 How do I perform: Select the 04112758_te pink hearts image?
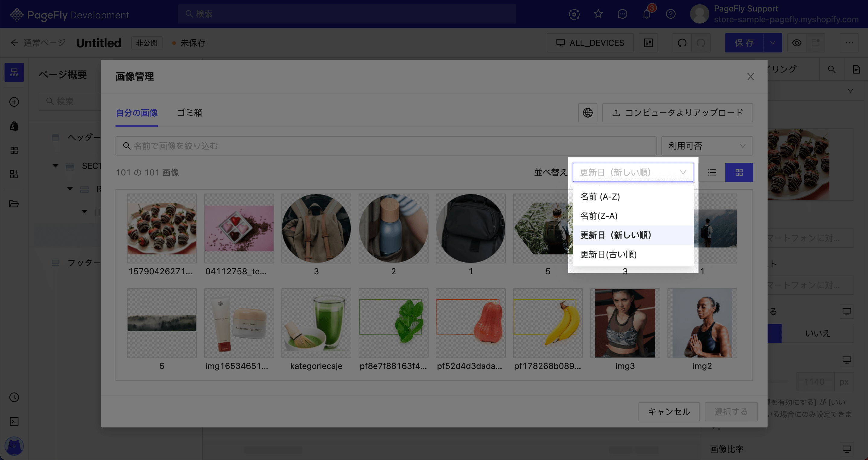coord(239,228)
